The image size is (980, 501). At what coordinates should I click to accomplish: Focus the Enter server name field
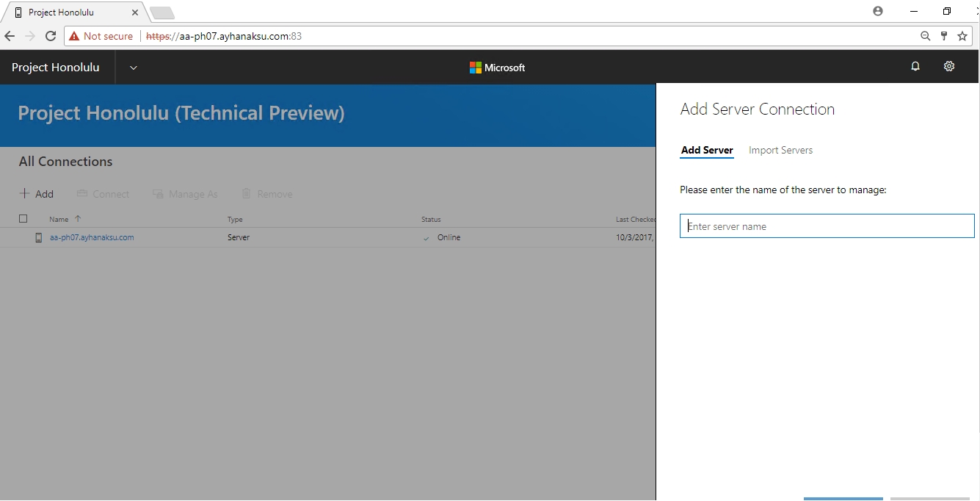coord(827,226)
